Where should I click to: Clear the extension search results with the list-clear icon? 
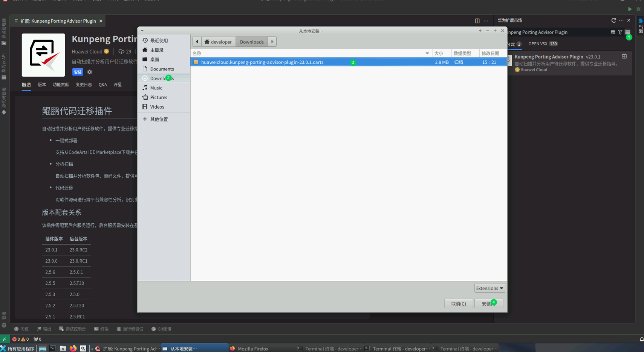point(613,32)
